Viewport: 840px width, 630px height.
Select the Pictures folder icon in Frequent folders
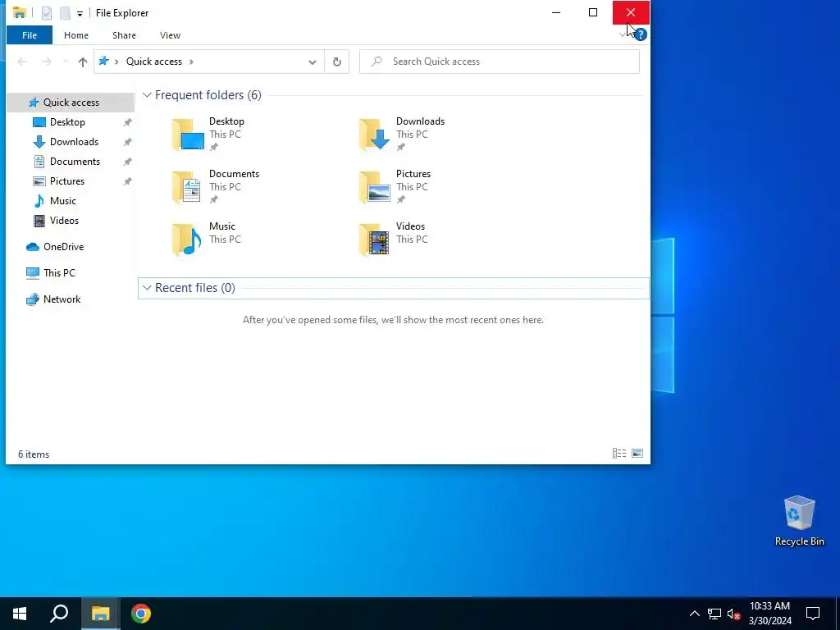[374, 187]
